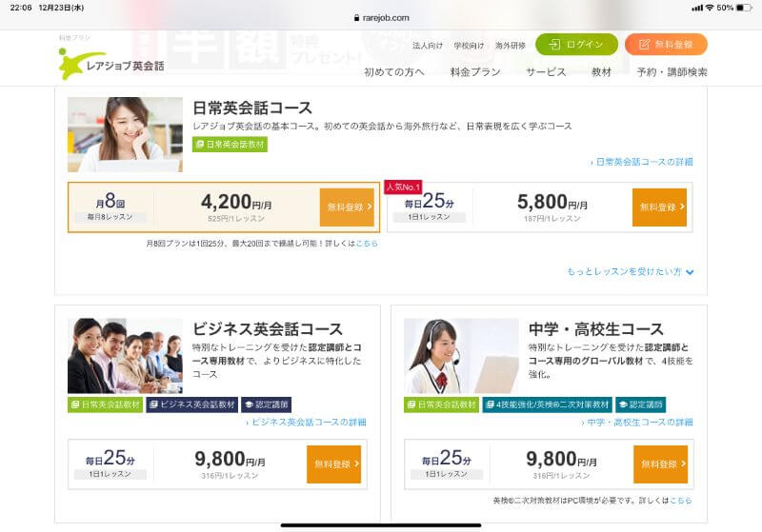
Task: Open the 教材 menu
Action: point(601,72)
